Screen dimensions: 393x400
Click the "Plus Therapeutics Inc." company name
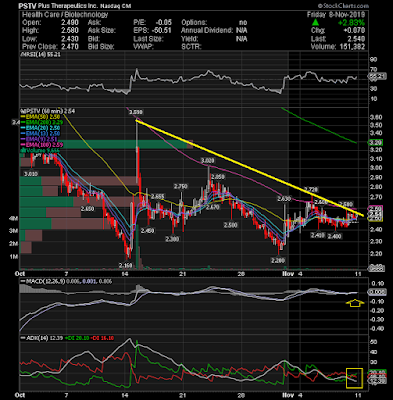coord(68,6)
